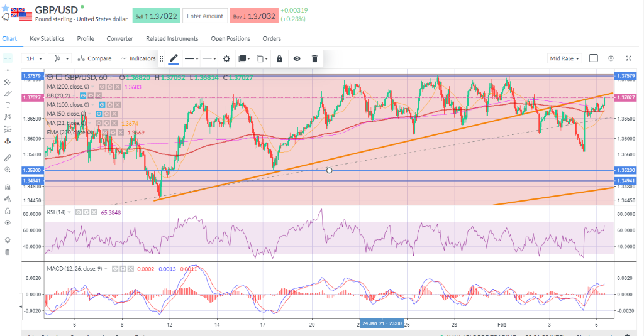Switch to the Chart tab
Viewport: 644px width, 336px height.
pyautogui.click(x=9, y=38)
